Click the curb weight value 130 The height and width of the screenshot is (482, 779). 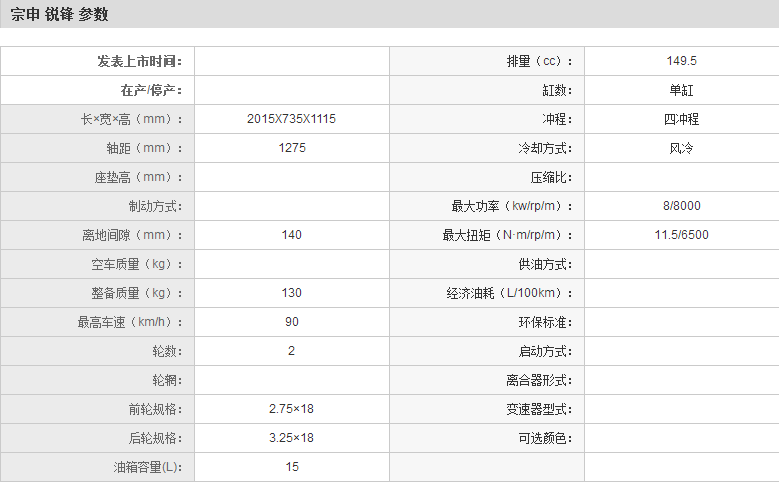point(291,293)
